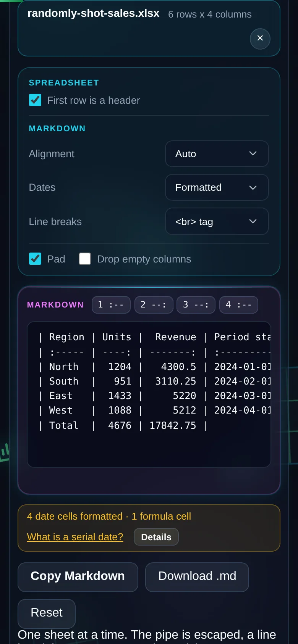
Task: Click the Copy Markdown button
Action: pyautogui.click(x=78, y=577)
